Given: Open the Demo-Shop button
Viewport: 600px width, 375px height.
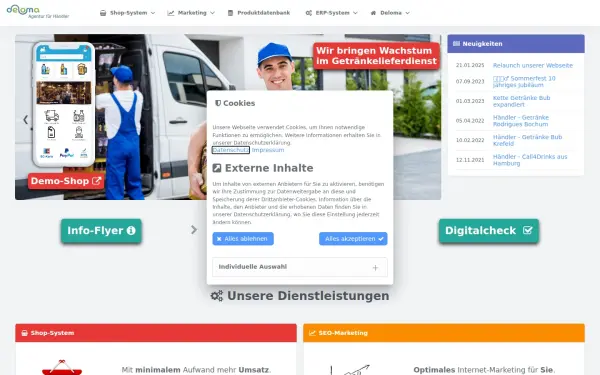Looking at the screenshot, I should [x=66, y=181].
